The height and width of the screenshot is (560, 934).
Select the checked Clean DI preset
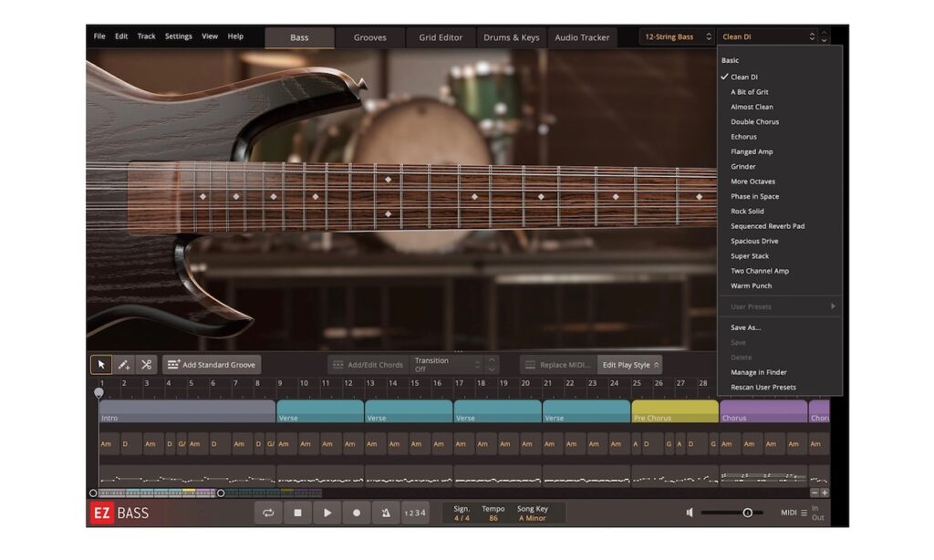tap(780, 77)
